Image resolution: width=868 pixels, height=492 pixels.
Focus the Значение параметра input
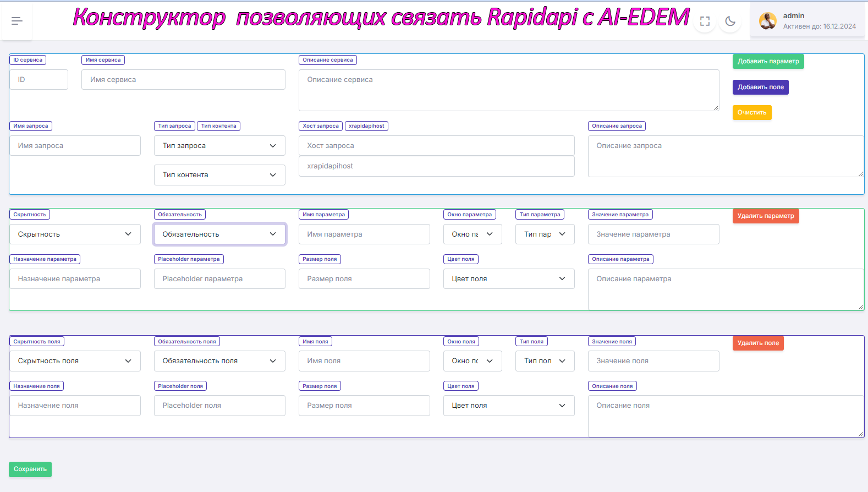click(653, 234)
